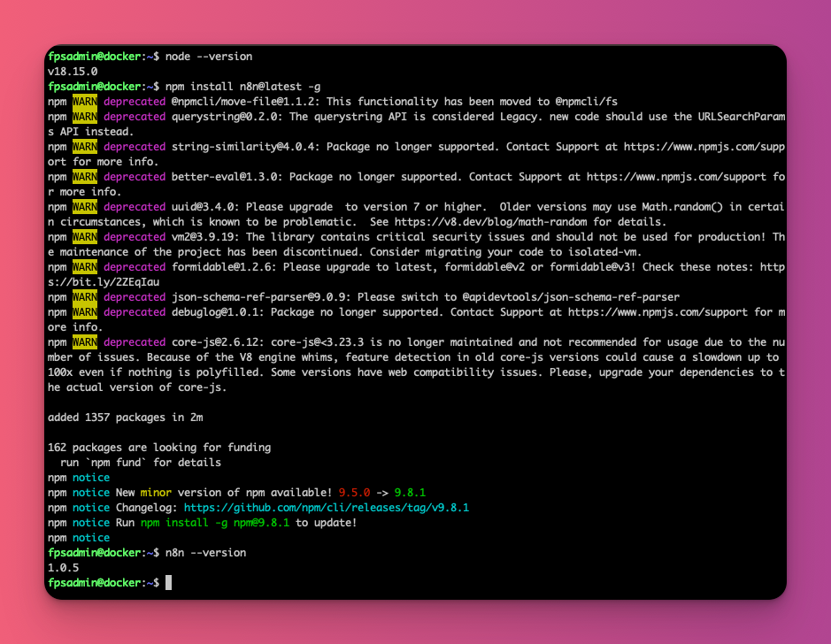This screenshot has width=831, height=644.
Task: Open the npm changelog link for v9.8.1
Action: pos(326,507)
